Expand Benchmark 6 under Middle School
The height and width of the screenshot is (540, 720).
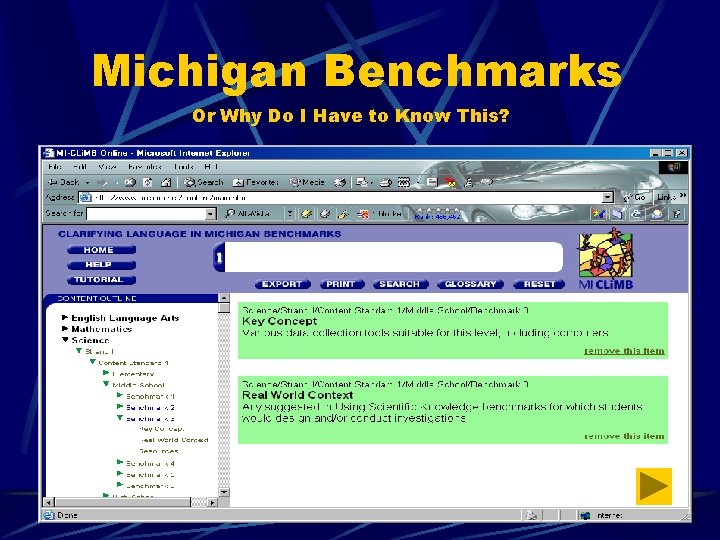(120, 485)
